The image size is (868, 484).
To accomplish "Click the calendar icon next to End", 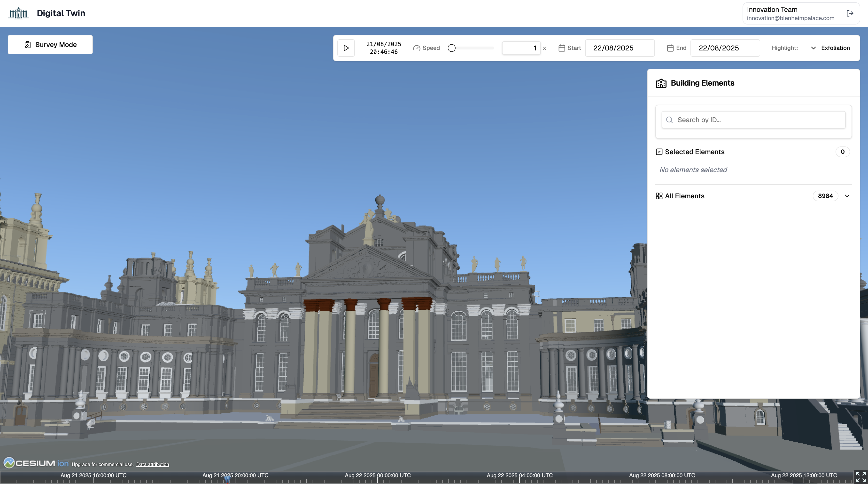I will point(670,48).
